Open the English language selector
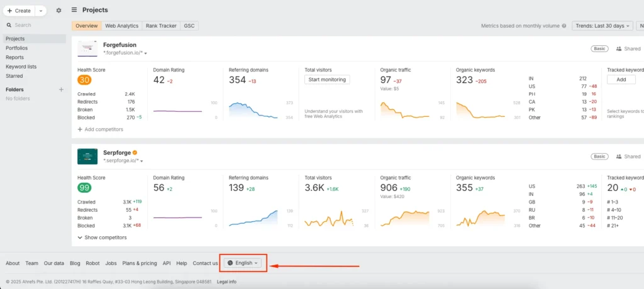Image resolution: width=644 pixels, height=289 pixels. point(243,263)
